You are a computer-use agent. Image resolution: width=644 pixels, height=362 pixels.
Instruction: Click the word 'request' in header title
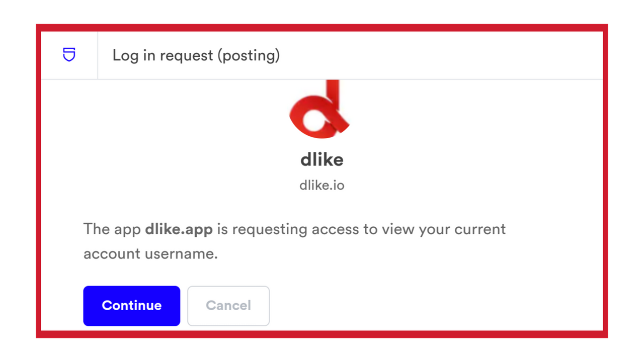point(186,56)
